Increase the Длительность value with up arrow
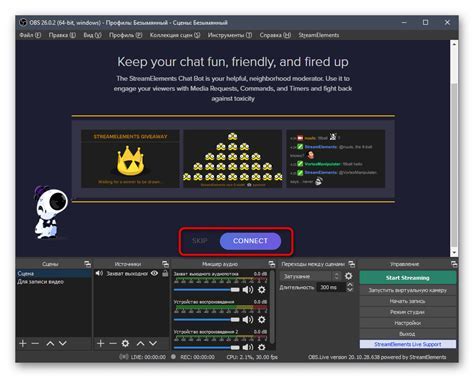This screenshot has width=474, height=378. tap(349, 285)
